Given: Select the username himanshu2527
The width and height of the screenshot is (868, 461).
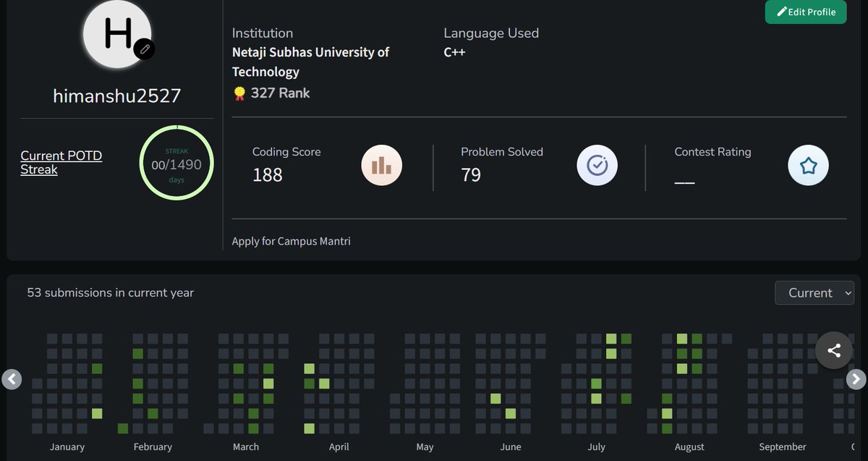Looking at the screenshot, I should [x=117, y=96].
